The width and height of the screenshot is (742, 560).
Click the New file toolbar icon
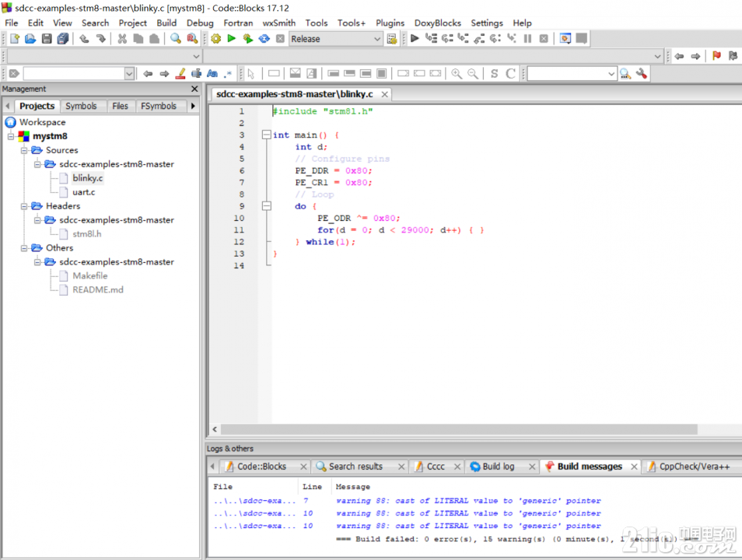(x=15, y=38)
